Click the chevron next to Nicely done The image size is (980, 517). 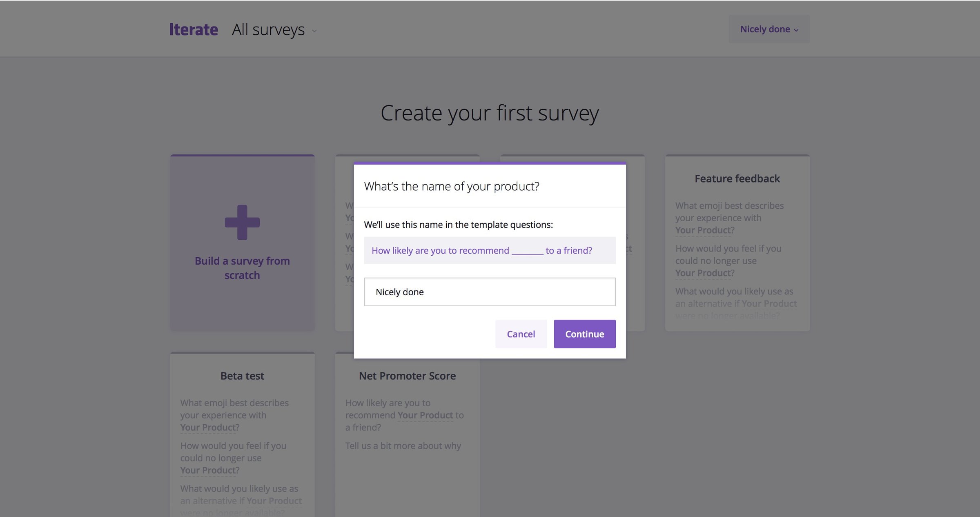pos(796,30)
